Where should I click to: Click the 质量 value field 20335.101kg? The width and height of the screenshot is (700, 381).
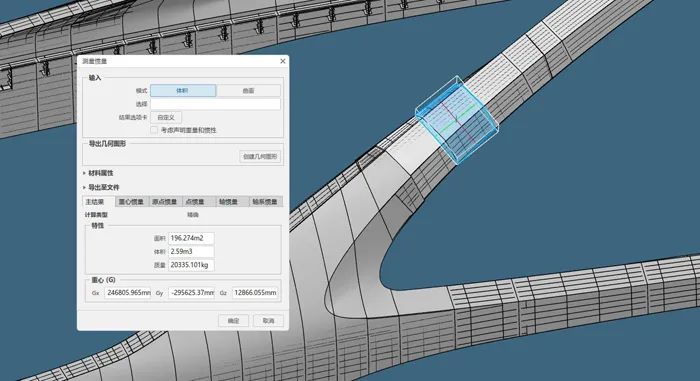click(191, 265)
